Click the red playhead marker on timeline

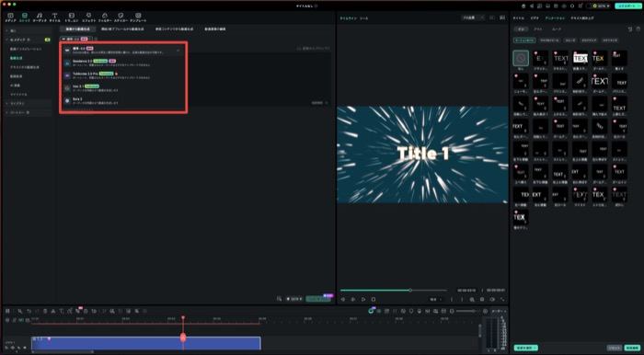[183, 338]
